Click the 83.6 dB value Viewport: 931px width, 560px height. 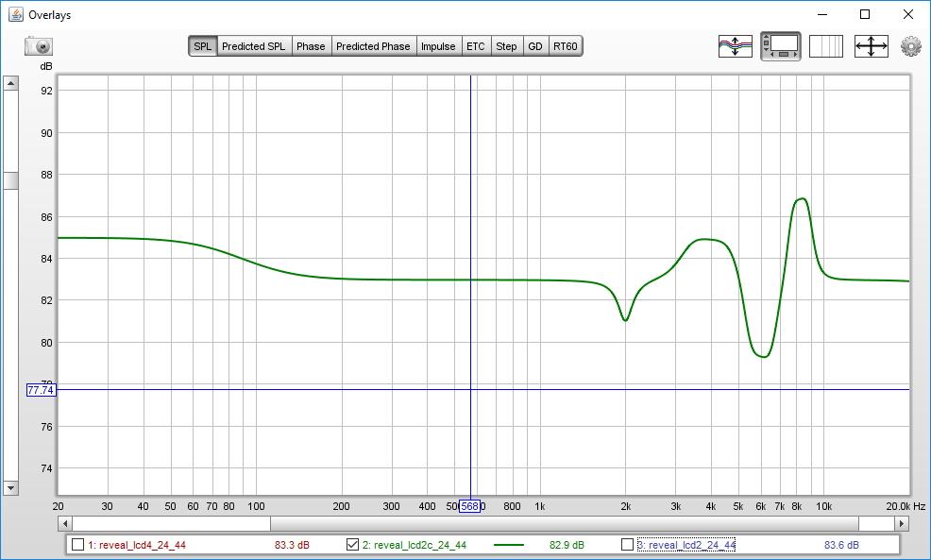(x=841, y=545)
